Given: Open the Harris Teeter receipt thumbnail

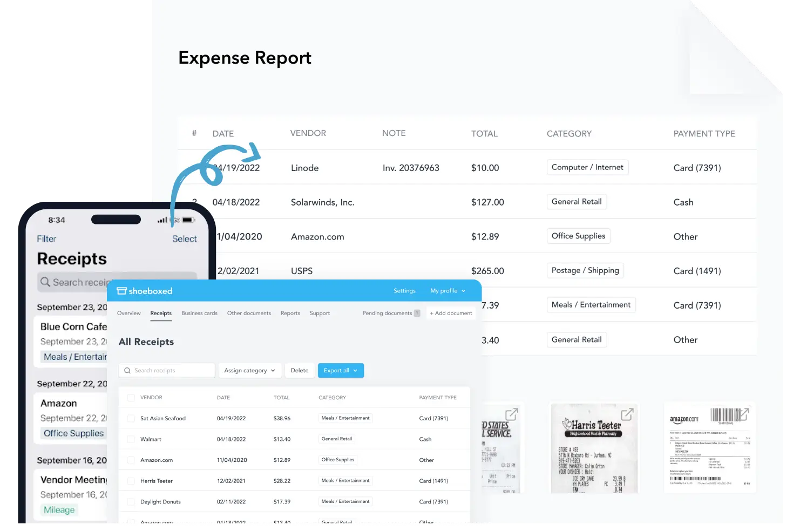Looking at the screenshot, I should click(594, 447).
